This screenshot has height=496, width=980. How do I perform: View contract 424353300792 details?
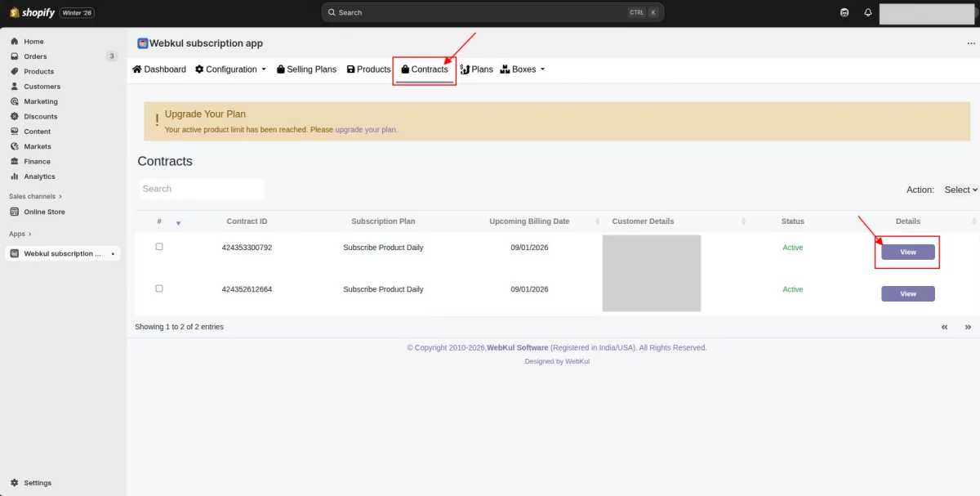tap(908, 252)
